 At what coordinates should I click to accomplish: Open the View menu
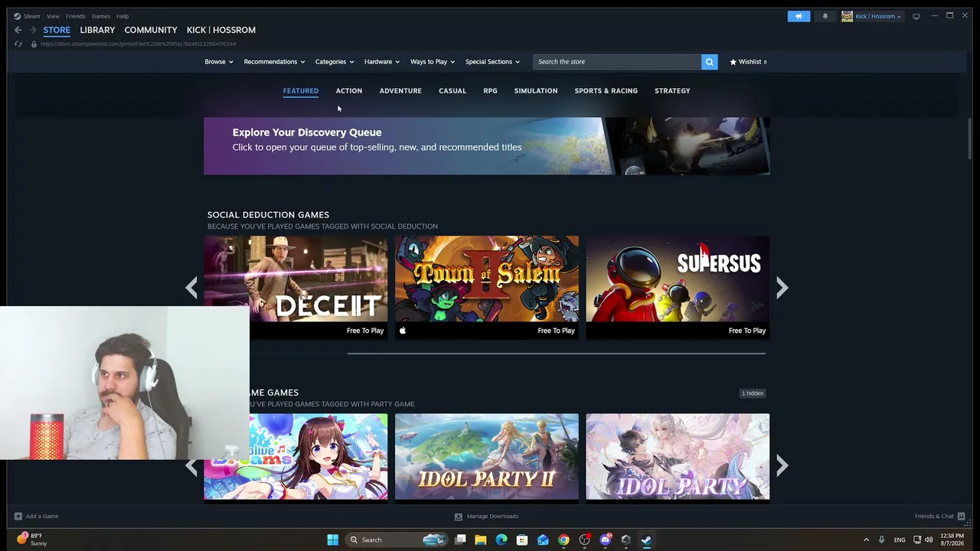[x=53, y=16]
